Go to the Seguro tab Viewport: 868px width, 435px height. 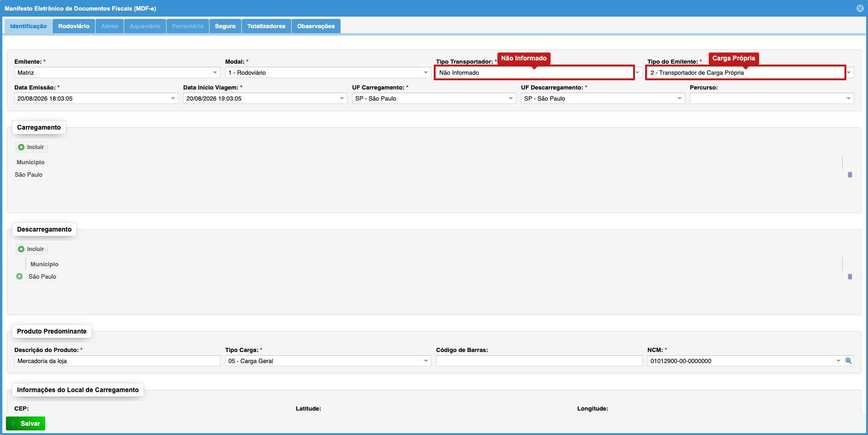(225, 26)
